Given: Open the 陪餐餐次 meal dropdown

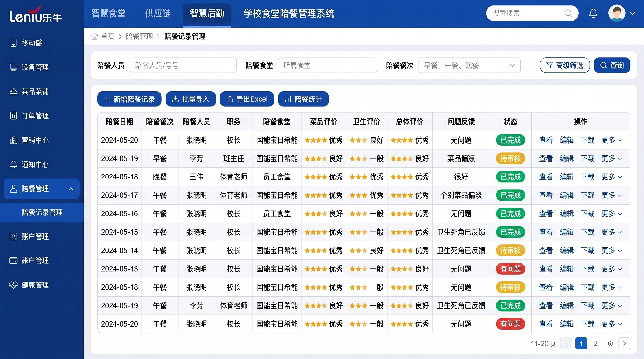Looking at the screenshot, I should [x=469, y=65].
